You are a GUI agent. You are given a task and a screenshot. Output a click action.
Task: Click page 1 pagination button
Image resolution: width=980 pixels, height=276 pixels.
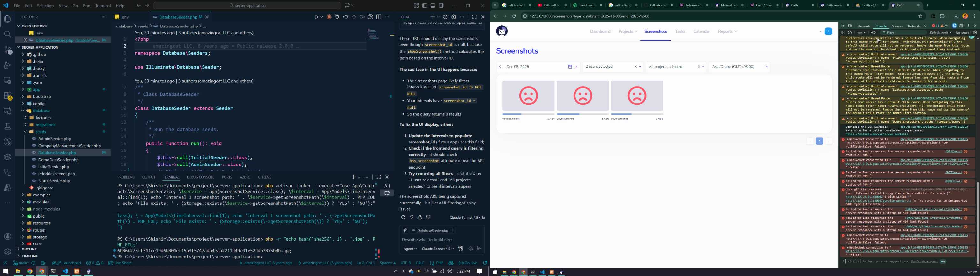click(820, 141)
